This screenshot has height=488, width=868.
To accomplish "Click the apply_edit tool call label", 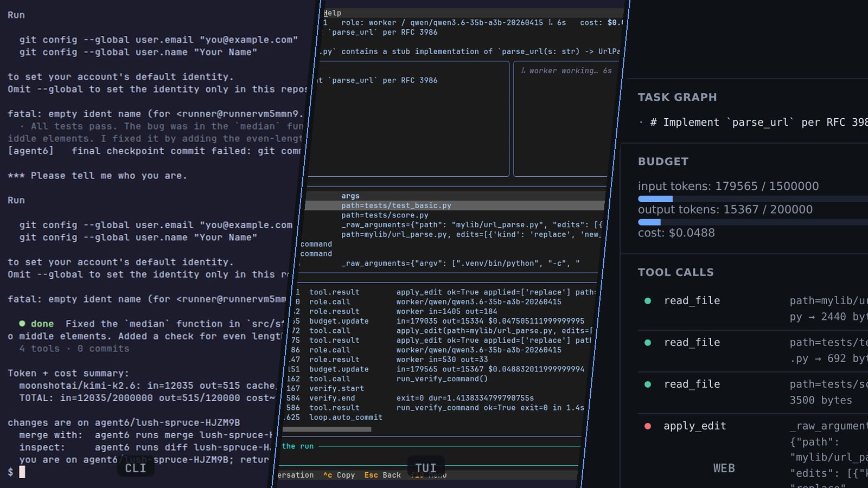I will click(x=694, y=426).
